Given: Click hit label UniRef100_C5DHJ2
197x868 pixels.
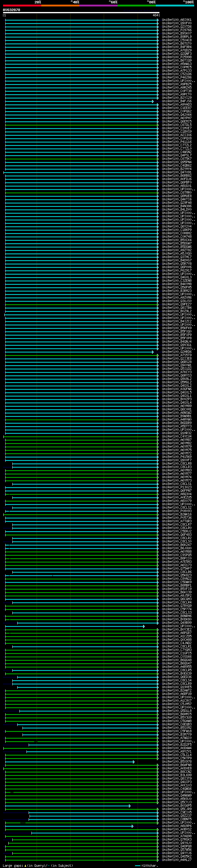Looking at the screenshot, I should pyautogui.click(x=176, y=531).
